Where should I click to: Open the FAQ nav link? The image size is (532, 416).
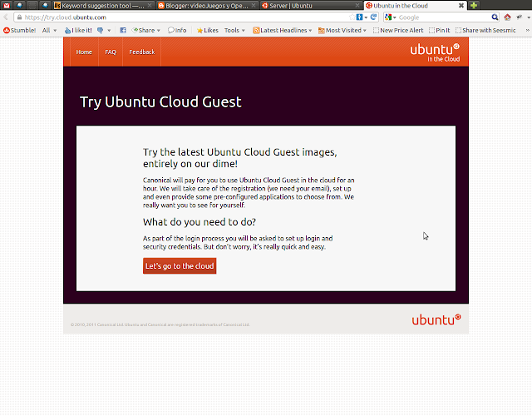pyautogui.click(x=111, y=52)
